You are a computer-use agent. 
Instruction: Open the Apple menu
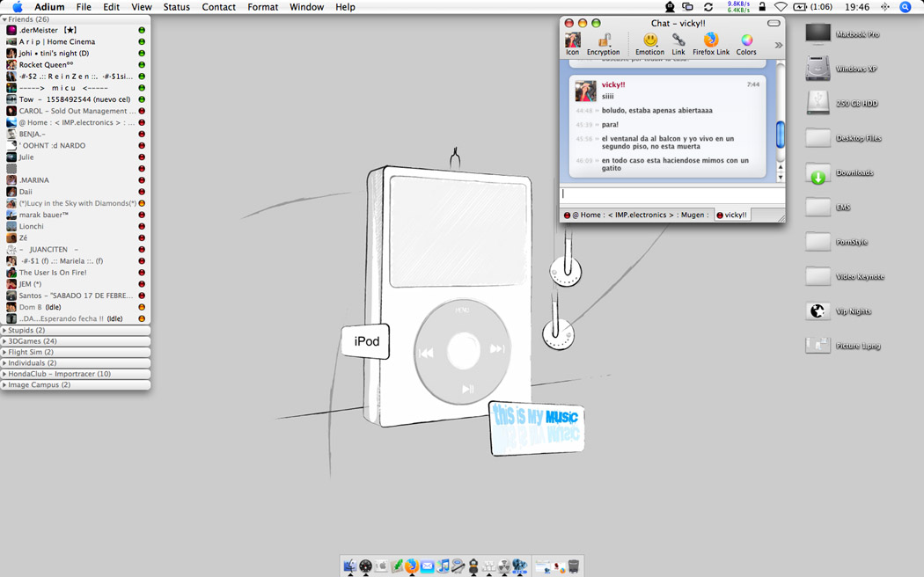(x=18, y=7)
